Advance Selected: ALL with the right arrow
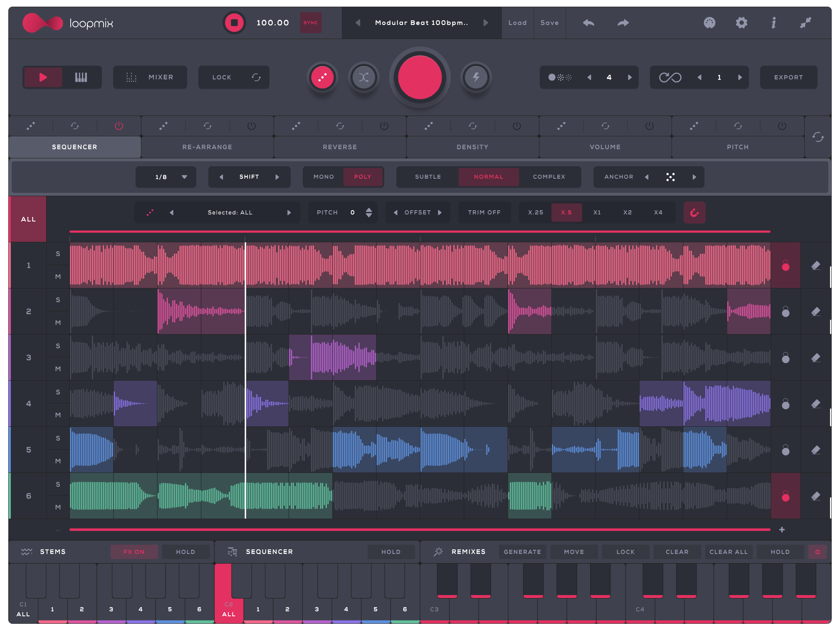Image resolution: width=840 pixels, height=630 pixels. click(x=289, y=212)
